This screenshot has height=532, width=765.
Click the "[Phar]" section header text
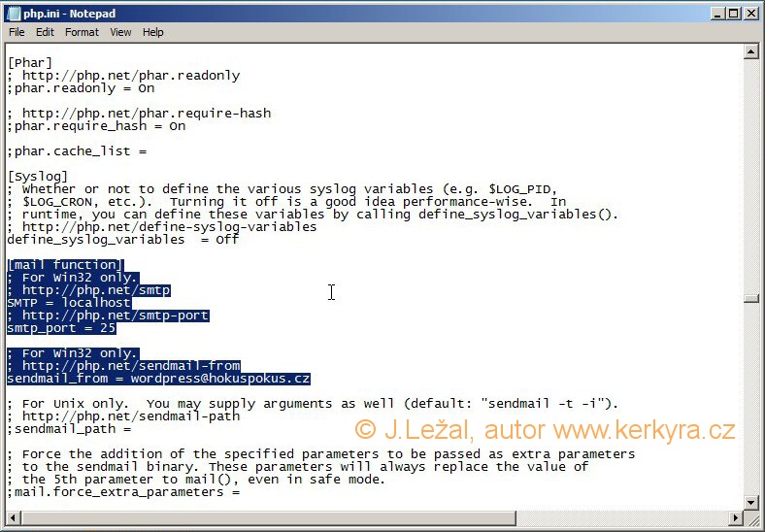pos(29,63)
